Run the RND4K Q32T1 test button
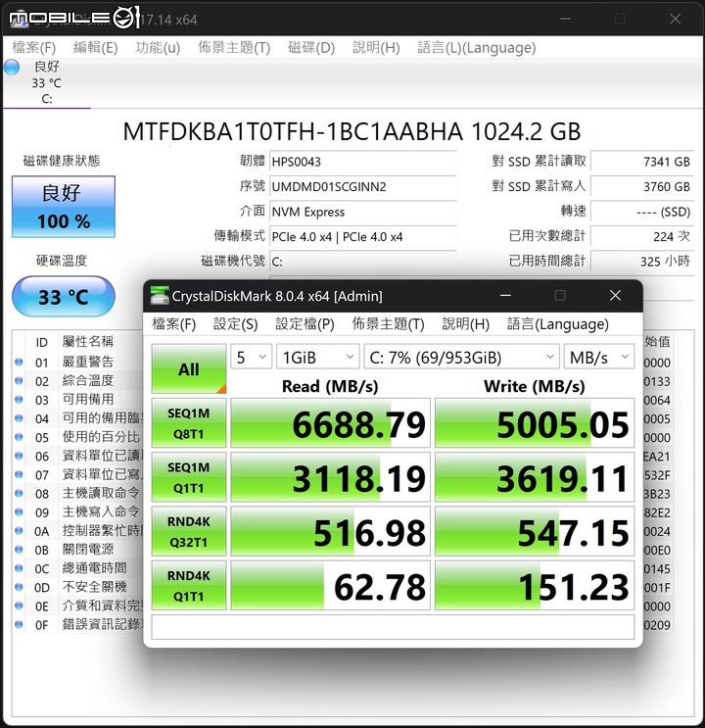This screenshot has height=728, width=705. [x=189, y=532]
